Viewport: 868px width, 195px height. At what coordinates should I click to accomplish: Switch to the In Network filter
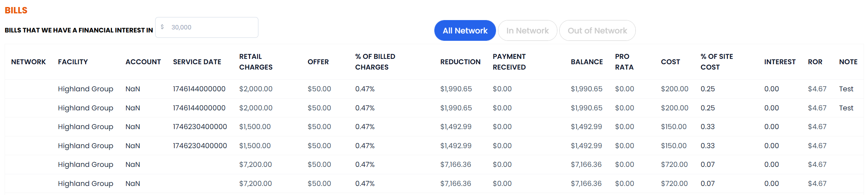[x=527, y=30]
